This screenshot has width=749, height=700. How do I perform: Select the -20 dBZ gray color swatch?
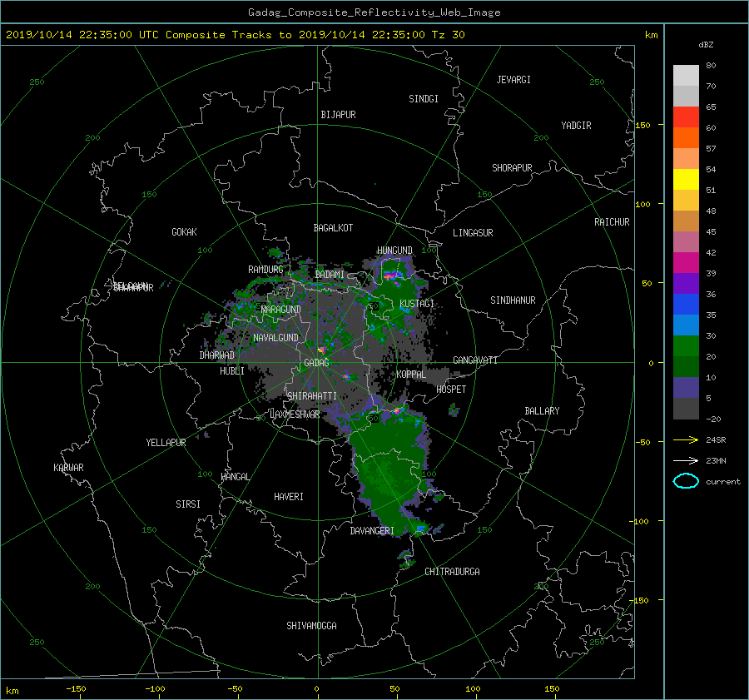(686, 409)
